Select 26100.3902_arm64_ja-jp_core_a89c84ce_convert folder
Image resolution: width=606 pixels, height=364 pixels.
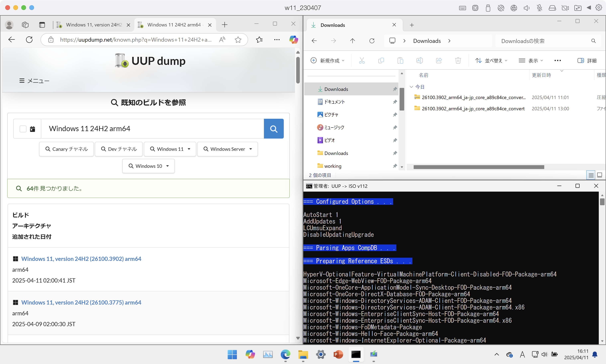[x=473, y=108]
